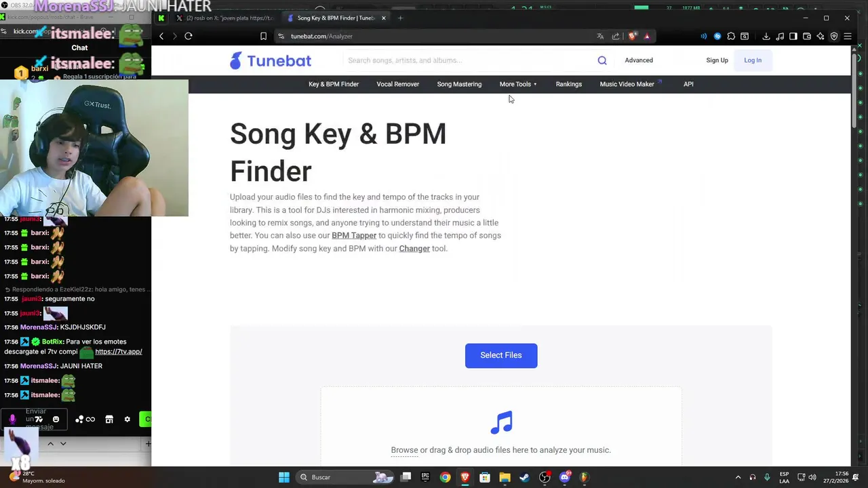The height and width of the screenshot is (488, 868).
Task: Click the Shazam extension icon
Action: (717, 36)
